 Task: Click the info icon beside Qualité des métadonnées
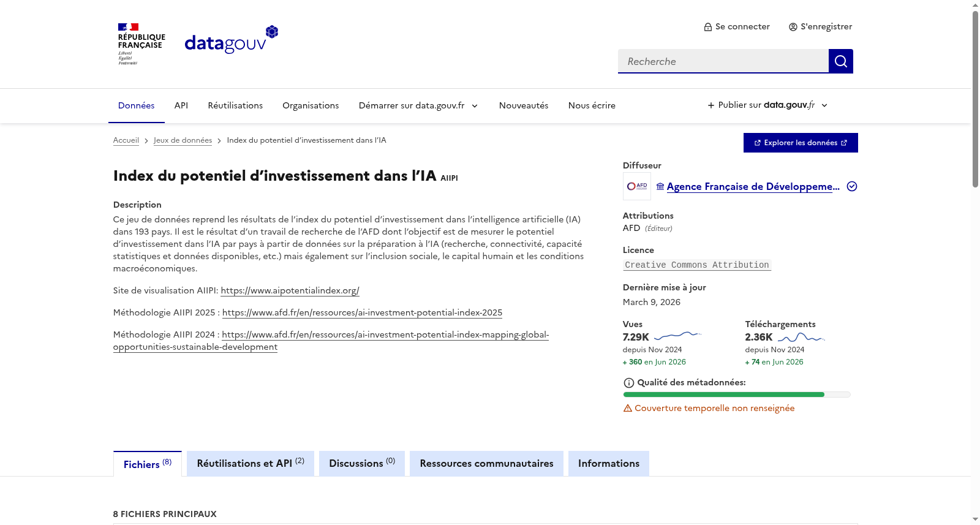[628, 383]
